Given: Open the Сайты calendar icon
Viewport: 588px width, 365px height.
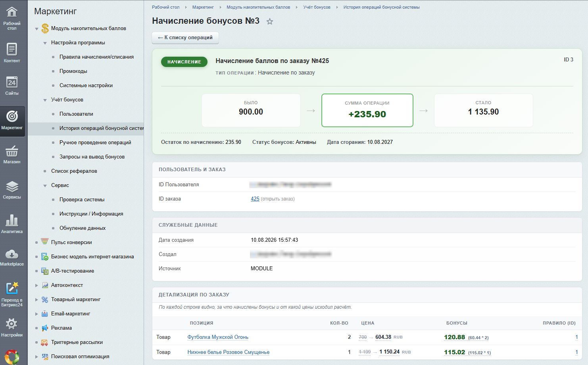Looking at the screenshot, I should click(12, 82).
